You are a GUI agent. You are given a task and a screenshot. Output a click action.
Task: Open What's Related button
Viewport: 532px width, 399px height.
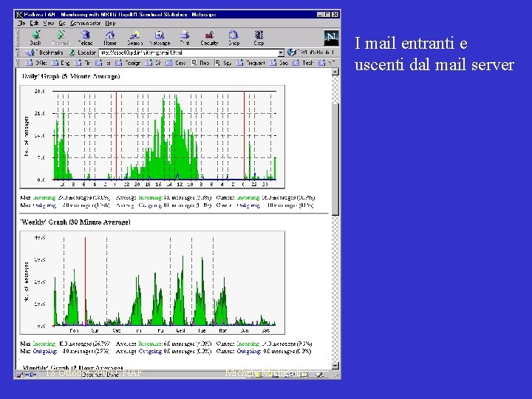312,52
